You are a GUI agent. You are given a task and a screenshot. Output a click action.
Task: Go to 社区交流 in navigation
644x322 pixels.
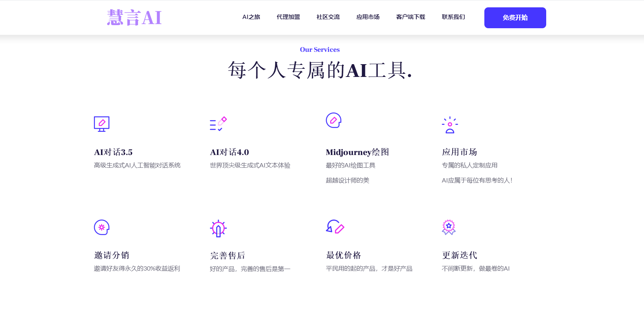tap(328, 17)
